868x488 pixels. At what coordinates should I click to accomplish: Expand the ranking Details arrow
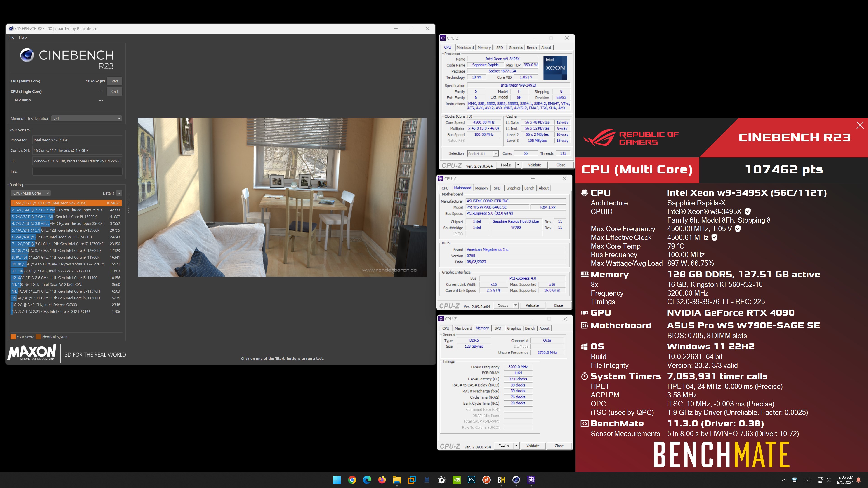click(x=119, y=193)
